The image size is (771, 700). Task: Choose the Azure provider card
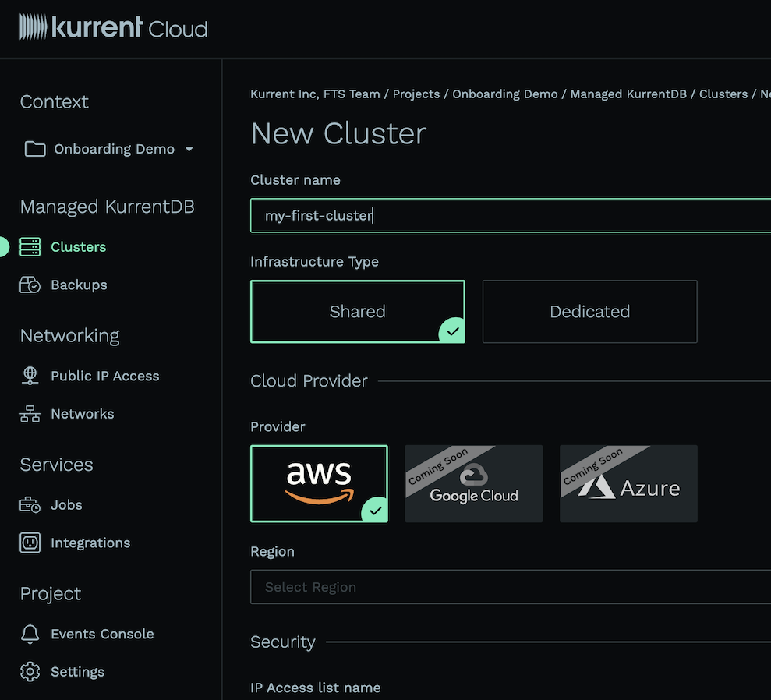coord(628,484)
